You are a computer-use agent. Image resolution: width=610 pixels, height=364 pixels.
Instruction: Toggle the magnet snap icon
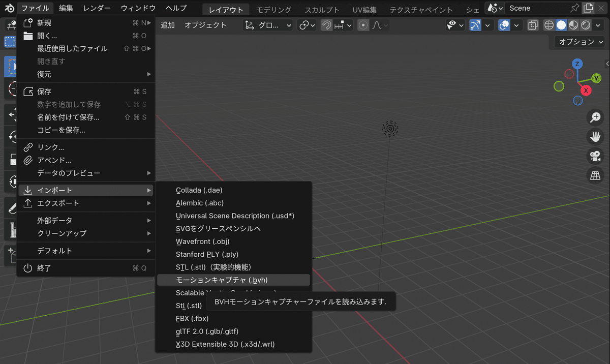pyautogui.click(x=327, y=25)
